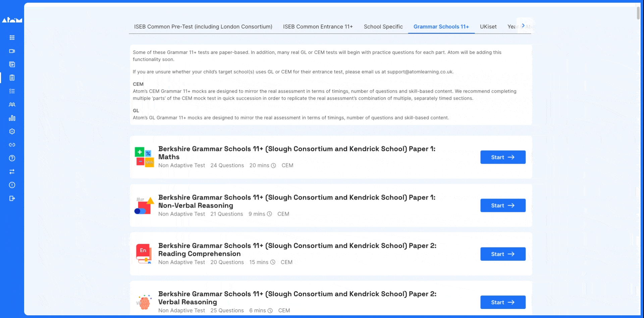Expand more tabs with the right chevron
The height and width of the screenshot is (318, 644).
[x=523, y=25]
